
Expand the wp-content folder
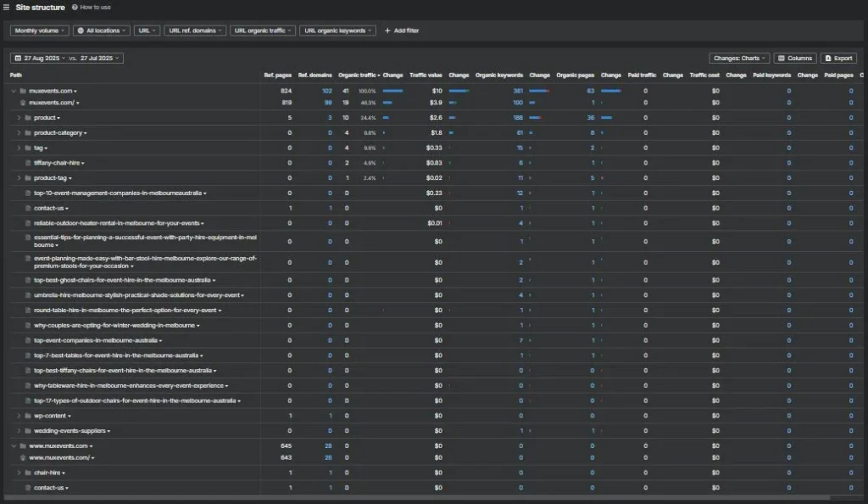19,416
